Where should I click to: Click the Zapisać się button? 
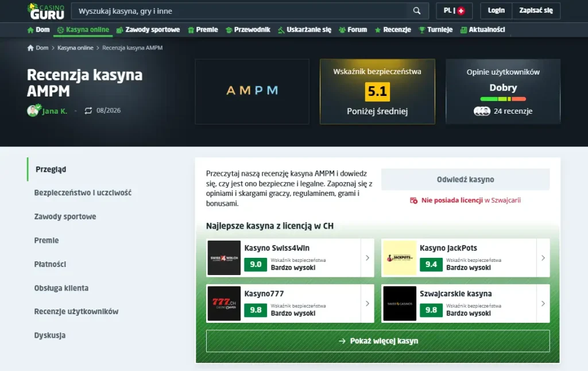click(536, 11)
